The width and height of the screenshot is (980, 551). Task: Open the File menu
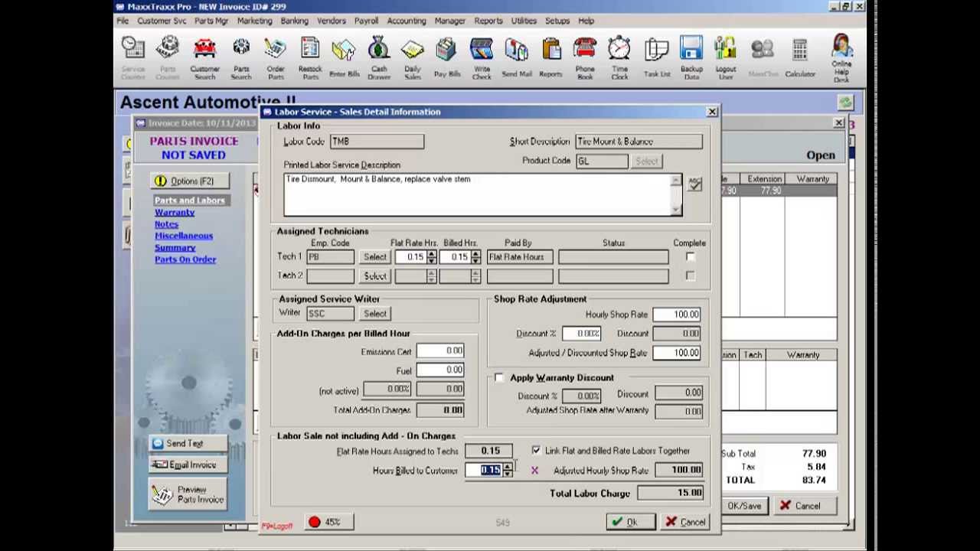click(x=122, y=21)
